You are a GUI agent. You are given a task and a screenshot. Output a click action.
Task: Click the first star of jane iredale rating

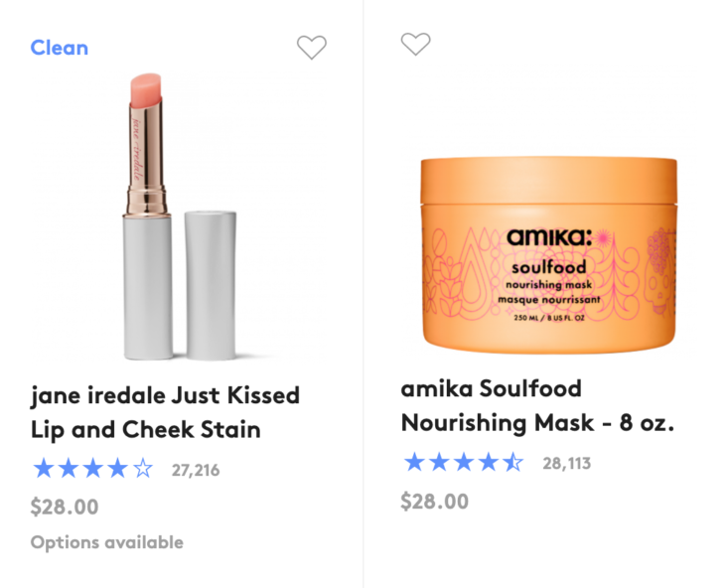tap(44, 468)
